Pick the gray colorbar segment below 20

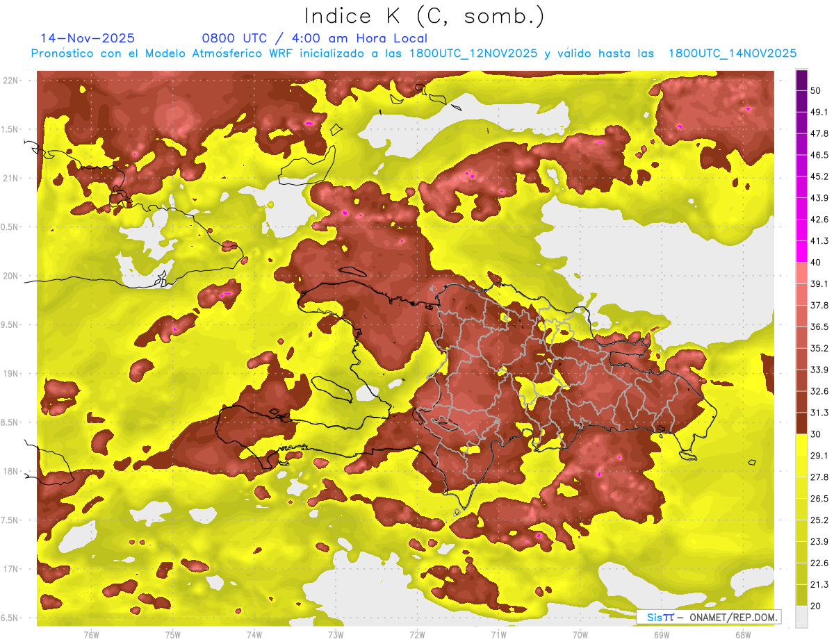801,617
